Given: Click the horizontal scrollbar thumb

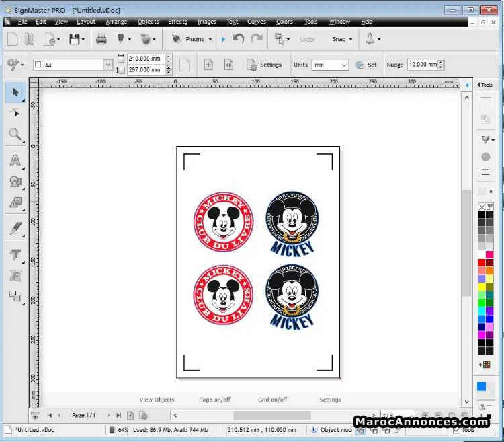Looking at the screenshot, I should [x=272, y=415].
